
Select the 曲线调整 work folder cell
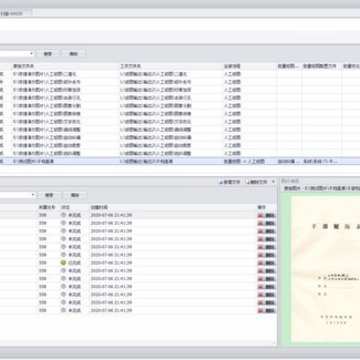170,130
